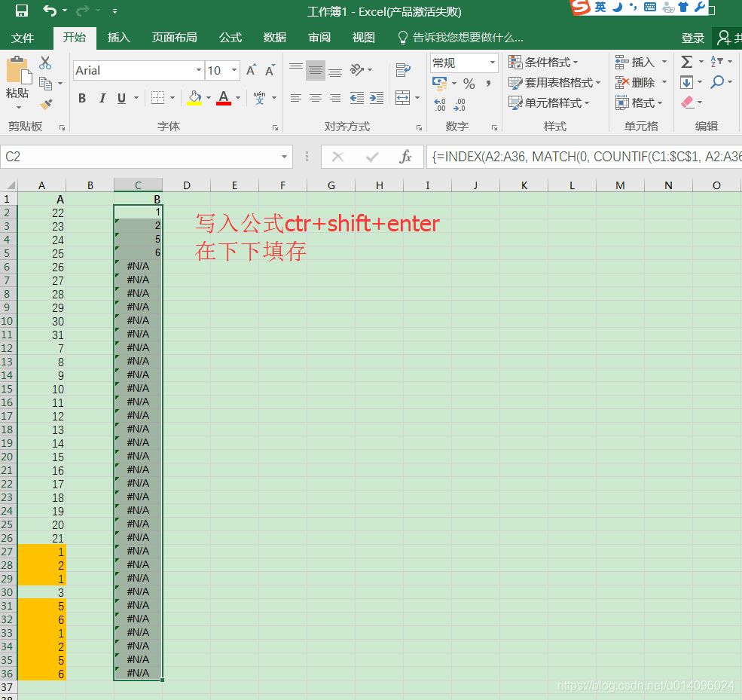Click the Save icon in quick access toolbar
The image size is (742, 700).
22,11
